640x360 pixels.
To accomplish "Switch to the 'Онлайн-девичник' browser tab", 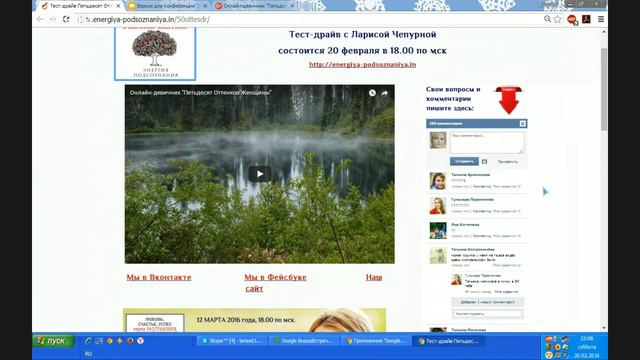I will click(253, 6).
